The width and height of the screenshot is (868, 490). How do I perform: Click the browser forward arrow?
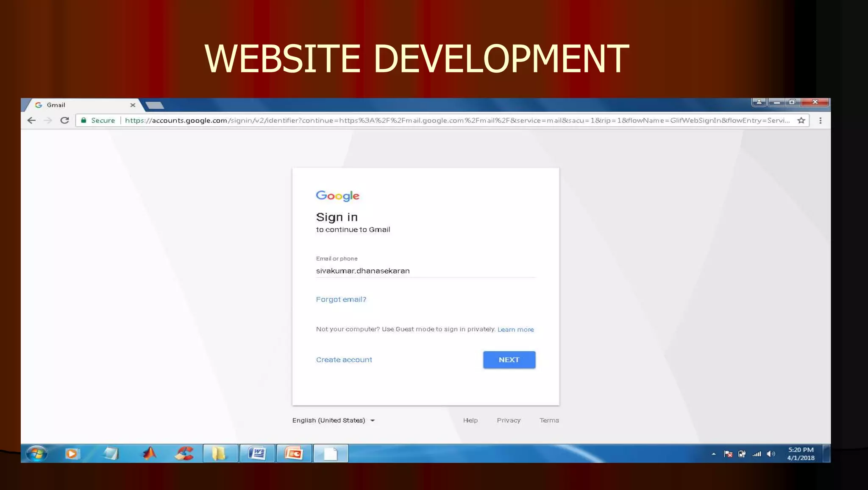(48, 120)
